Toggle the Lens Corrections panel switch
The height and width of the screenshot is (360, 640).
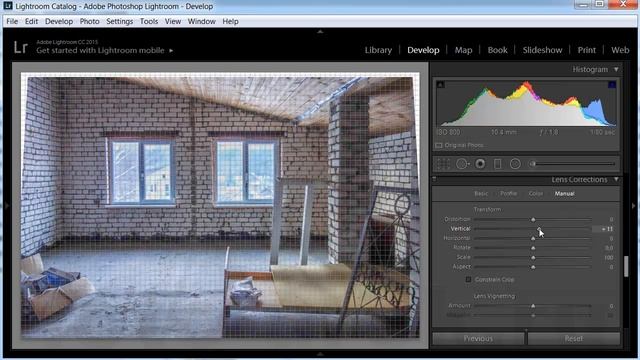coord(434,179)
